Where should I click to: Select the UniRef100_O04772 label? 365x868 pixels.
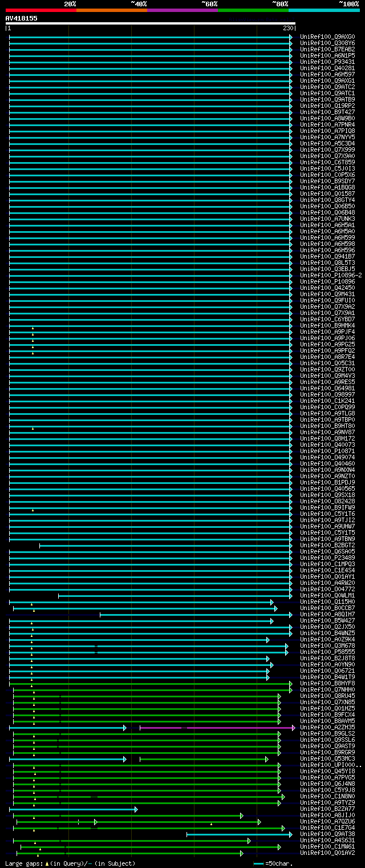pos(327,590)
